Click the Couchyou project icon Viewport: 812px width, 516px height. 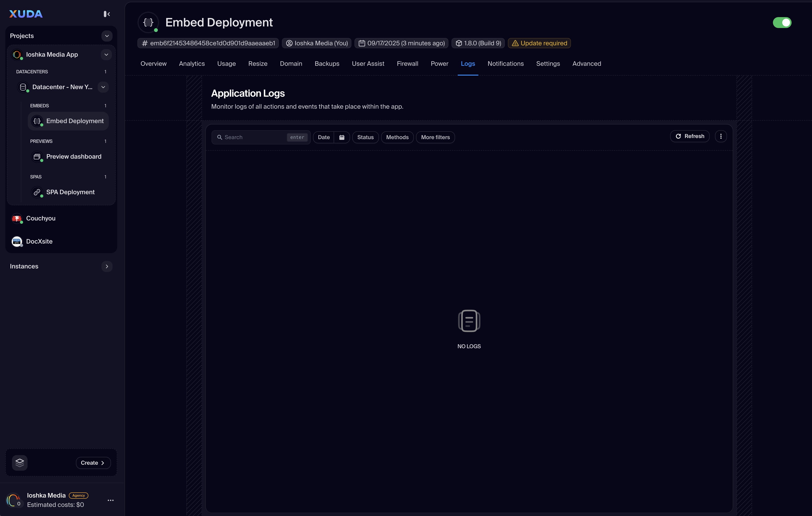coord(16,218)
